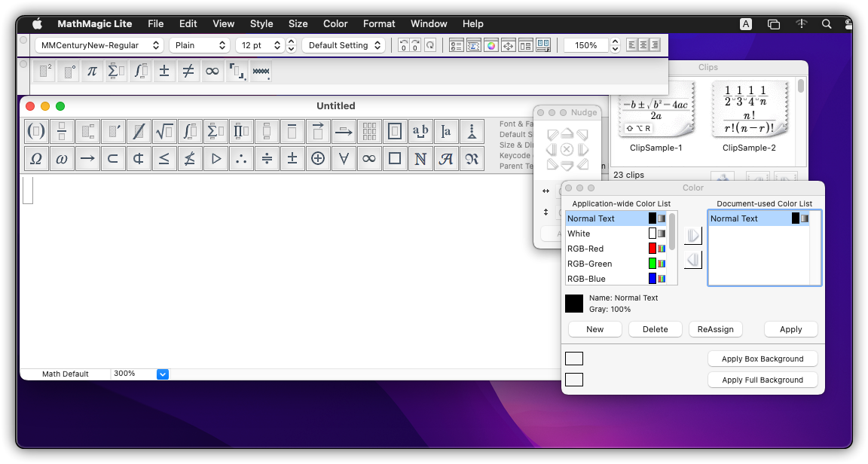
Task: Insert superscript 2 template from top toolbar
Action: coord(44,72)
